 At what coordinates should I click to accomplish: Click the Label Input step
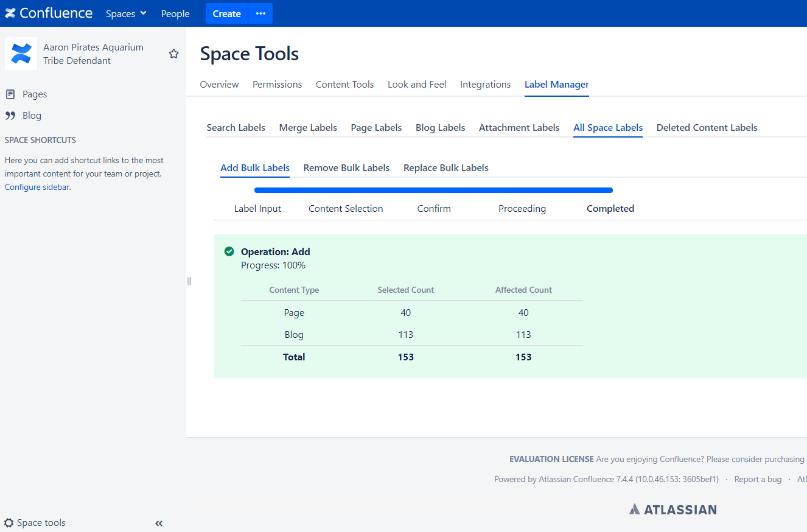click(x=257, y=209)
